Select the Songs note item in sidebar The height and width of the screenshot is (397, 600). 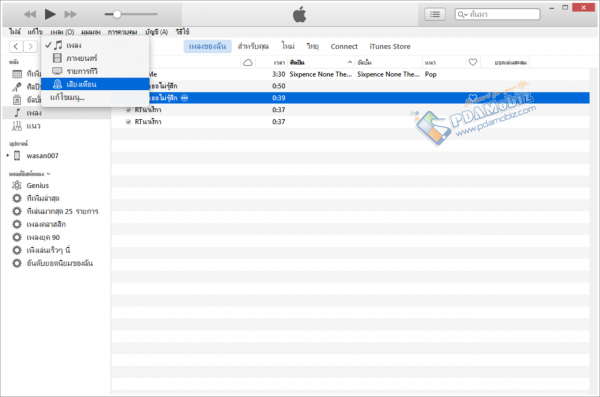pyautogui.click(x=56, y=113)
